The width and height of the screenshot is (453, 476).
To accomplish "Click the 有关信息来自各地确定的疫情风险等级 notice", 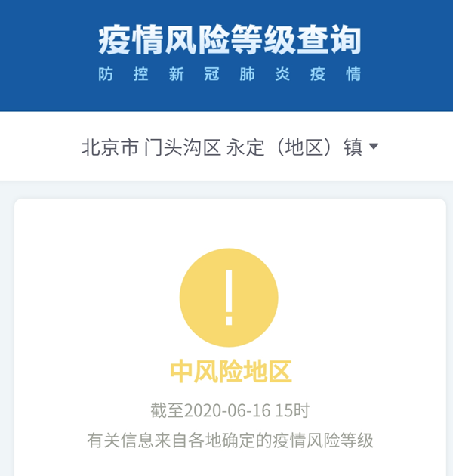I will [x=230, y=440].
